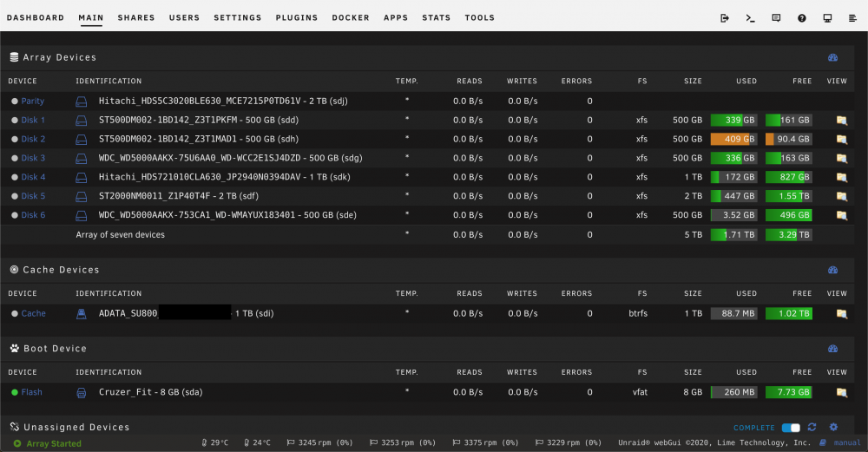
Task: Click the Disk 4 drive icon
Action: click(x=82, y=177)
